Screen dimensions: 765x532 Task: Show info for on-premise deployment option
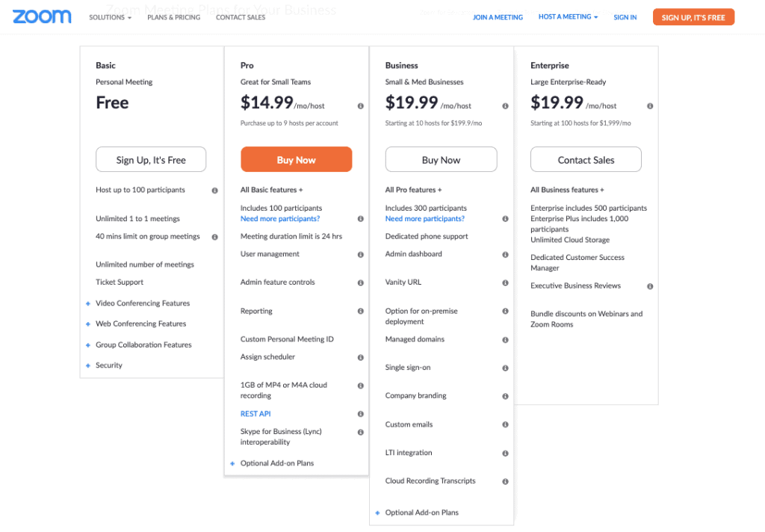pos(506,312)
